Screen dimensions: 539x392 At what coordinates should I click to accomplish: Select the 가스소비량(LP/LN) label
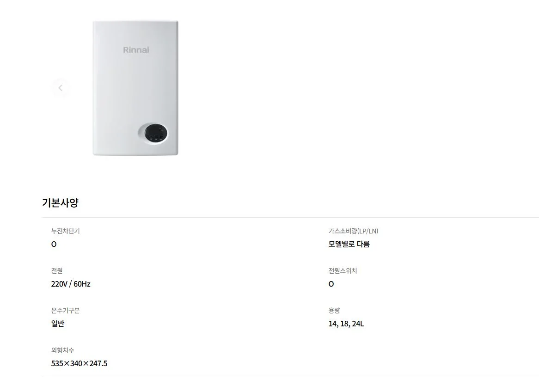353,231
